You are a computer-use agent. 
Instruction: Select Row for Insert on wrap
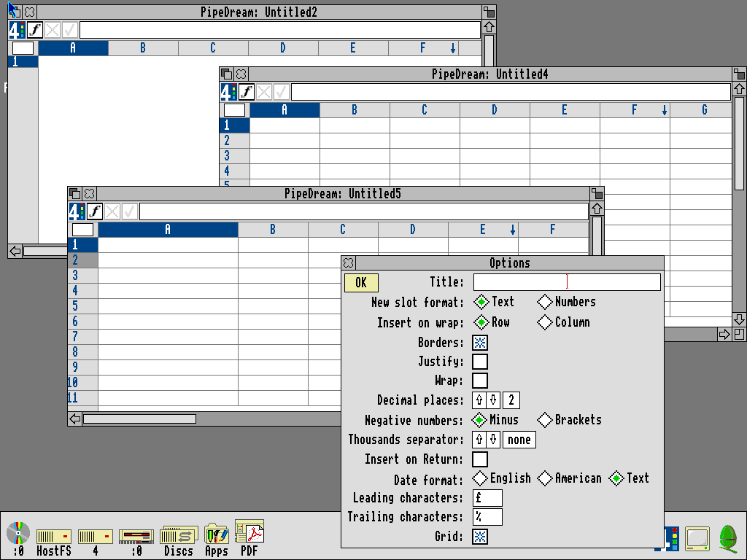coord(492,322)
